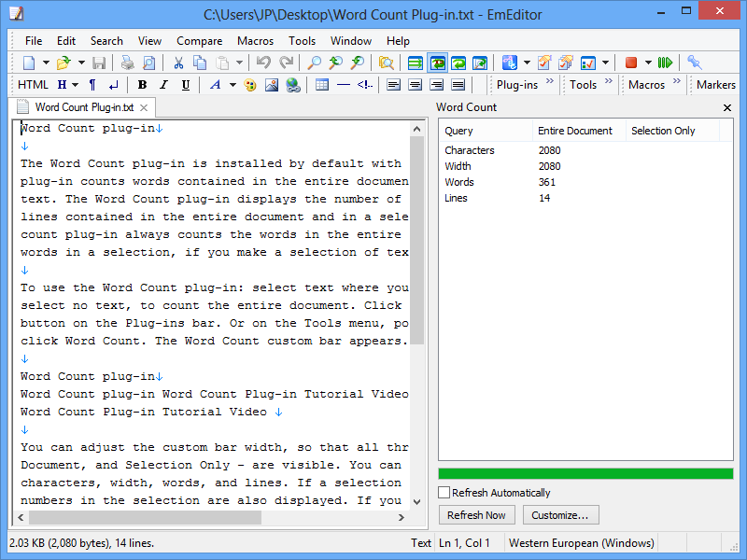Open the New file dropdown arrow
The image size is (747, 560).
tap(46, 63)
